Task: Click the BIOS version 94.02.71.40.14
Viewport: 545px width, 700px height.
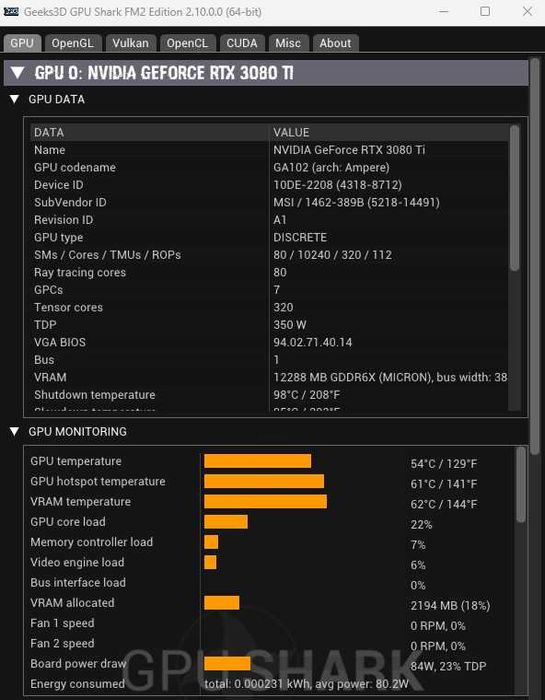Action: point(312,342)
